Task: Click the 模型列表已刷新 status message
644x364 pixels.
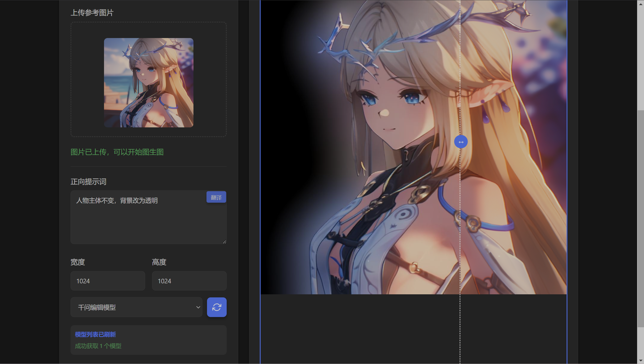Action: click(x=95, y=334)
